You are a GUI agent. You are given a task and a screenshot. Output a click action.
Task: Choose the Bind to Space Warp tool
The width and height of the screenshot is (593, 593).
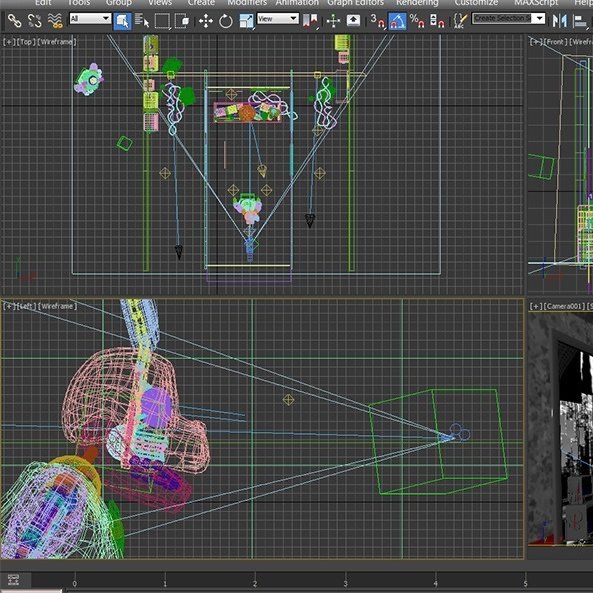click(x=55, y=20)
